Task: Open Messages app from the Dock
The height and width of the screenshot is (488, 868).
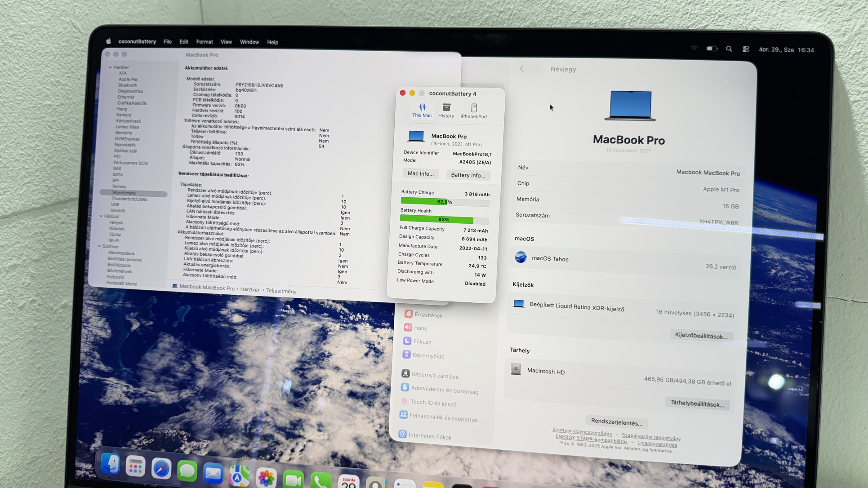Action: click(187, 471)
